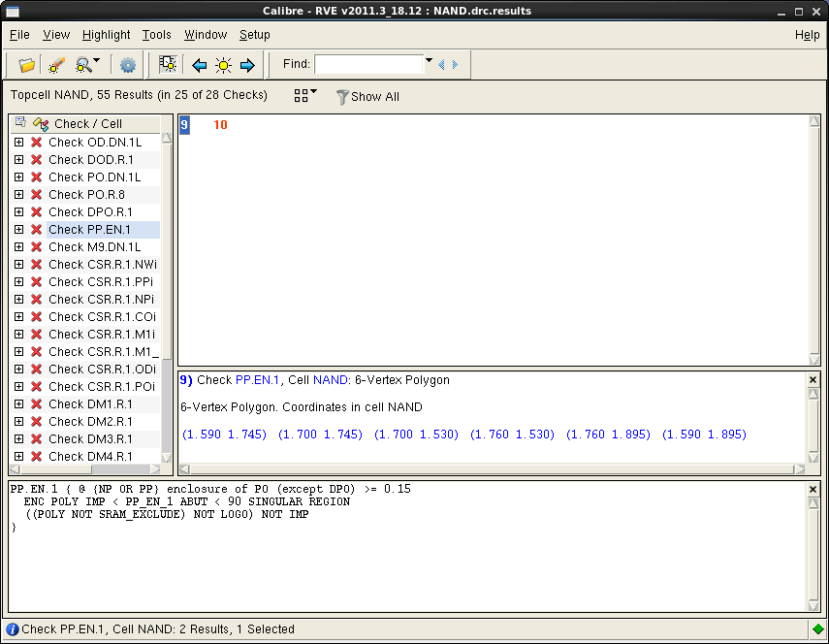Select Check DM2.R.1 row
This screenshot has height=644, width=829.
90,421
